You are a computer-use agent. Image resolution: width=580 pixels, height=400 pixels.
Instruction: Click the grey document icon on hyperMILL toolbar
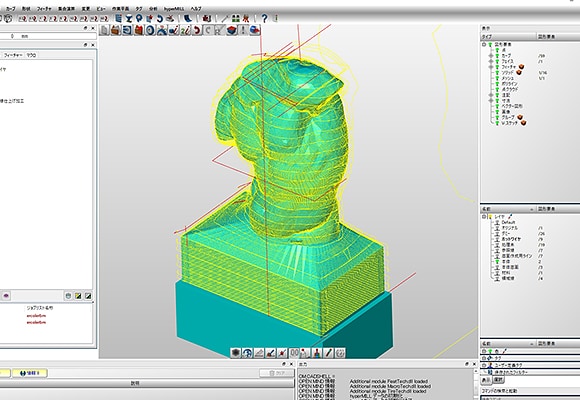pyautogui.click(x=105, y=30)
